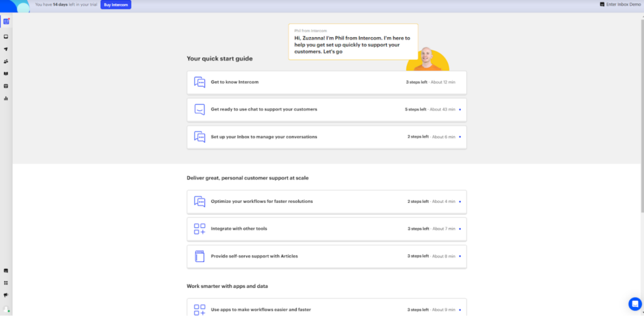Click '14 days left in your trial' text
The image size is (644, 316).
click(x=75, y=4)
